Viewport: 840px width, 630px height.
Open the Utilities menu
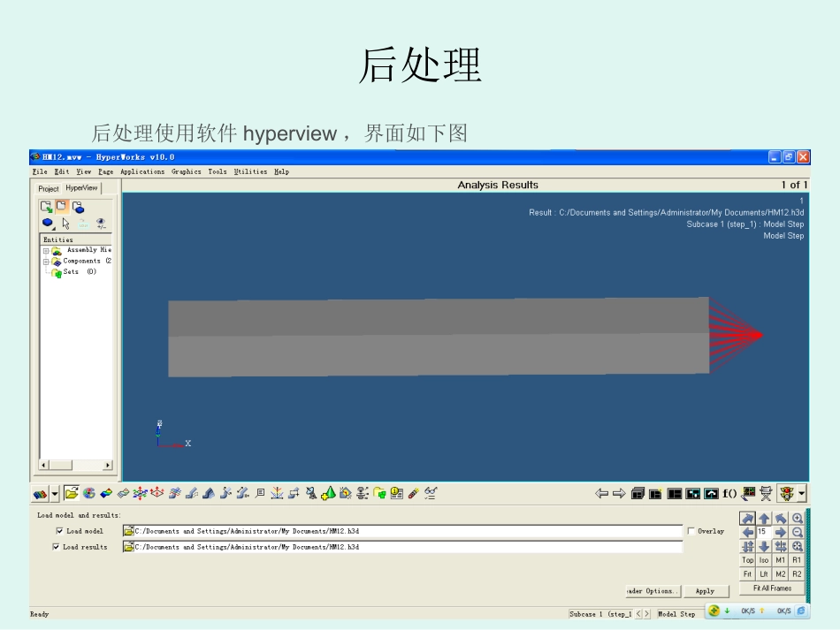click(x=250, y=171)
